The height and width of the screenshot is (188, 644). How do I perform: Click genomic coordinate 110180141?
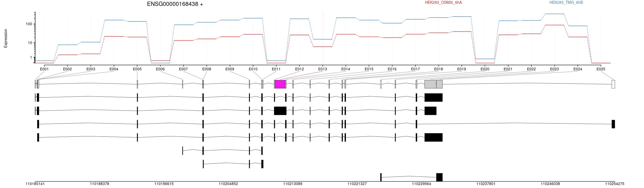click(35, 184)
